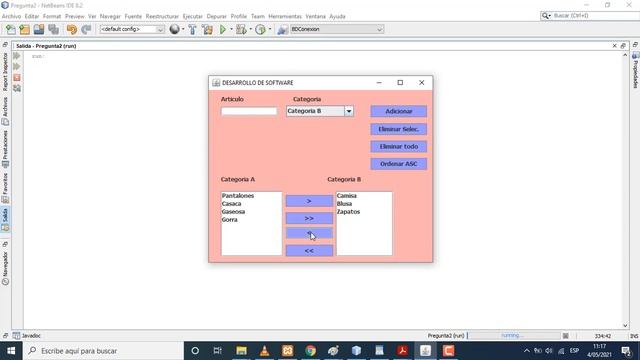
Task: Click the Build Project hammer icon
Action: pyautogui.click(x=193, y=29)
